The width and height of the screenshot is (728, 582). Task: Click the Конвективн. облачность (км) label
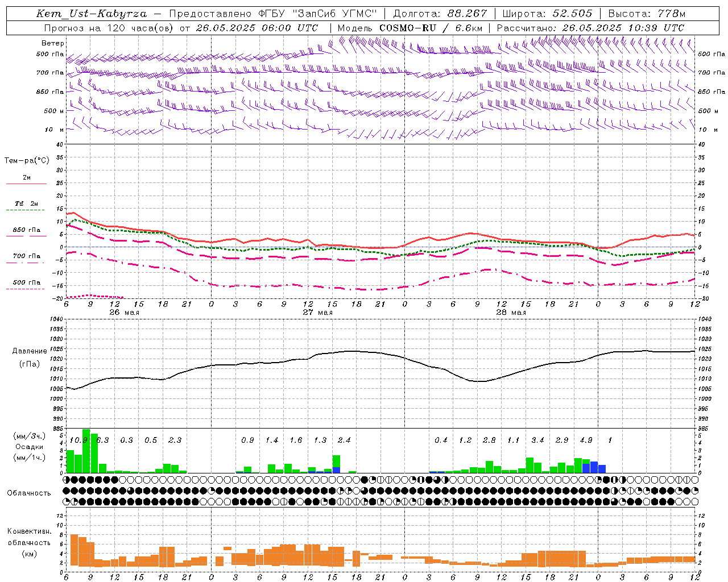pos(29,542)
